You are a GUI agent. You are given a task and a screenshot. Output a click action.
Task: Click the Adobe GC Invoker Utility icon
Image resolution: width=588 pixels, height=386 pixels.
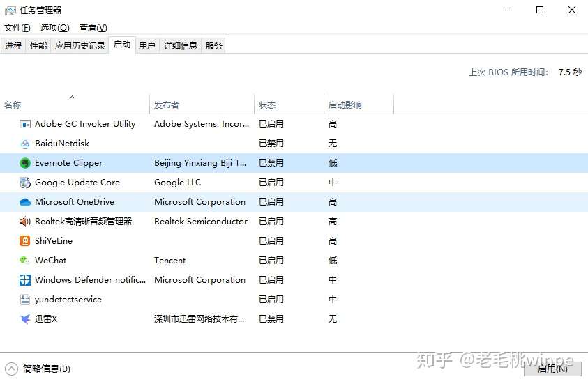[x=24, y=124]
